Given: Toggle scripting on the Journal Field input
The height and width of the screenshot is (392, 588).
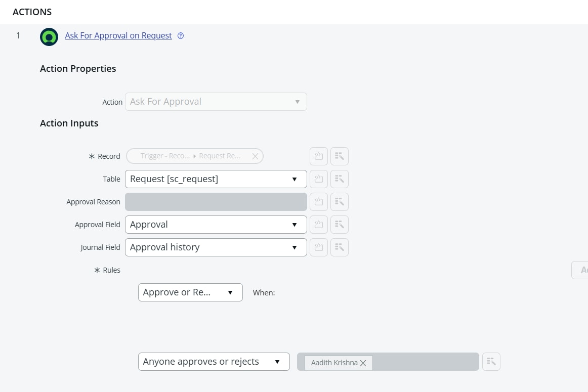Looking at the screenshot, I should pos(319,247).
